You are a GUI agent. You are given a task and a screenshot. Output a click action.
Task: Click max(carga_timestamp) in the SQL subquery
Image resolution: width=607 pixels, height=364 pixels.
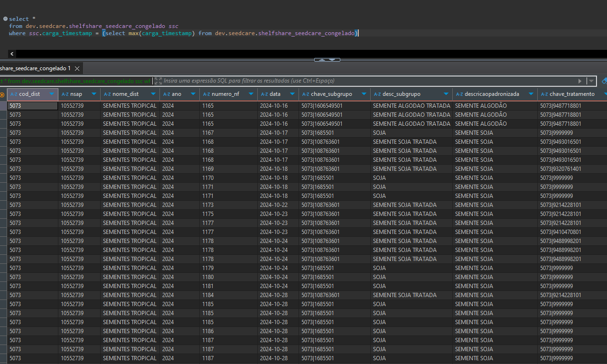[162, 33]
